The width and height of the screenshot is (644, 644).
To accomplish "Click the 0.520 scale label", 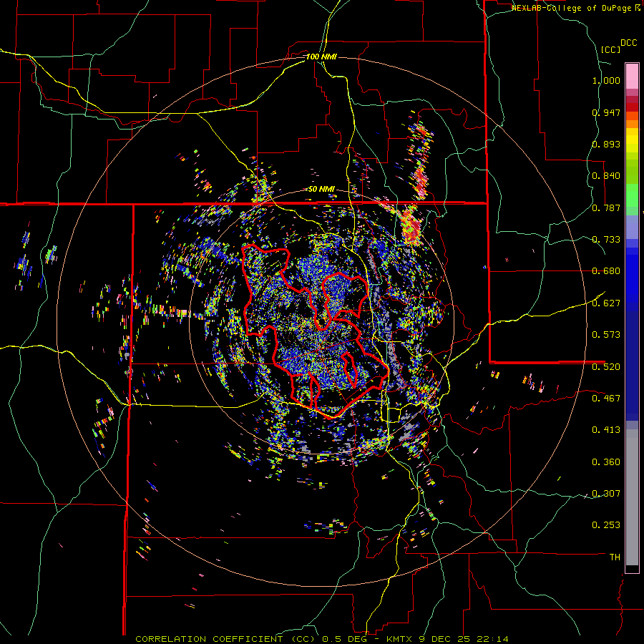I will click(606, 367).
